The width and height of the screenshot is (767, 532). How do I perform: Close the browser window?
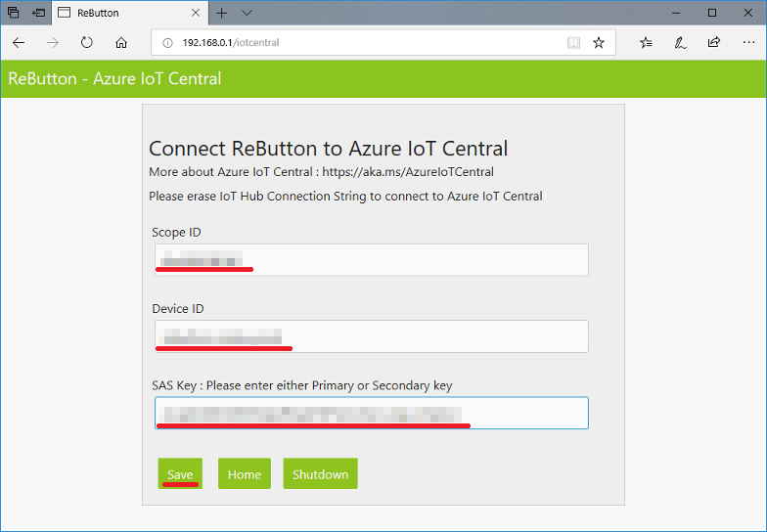[747, 13]
